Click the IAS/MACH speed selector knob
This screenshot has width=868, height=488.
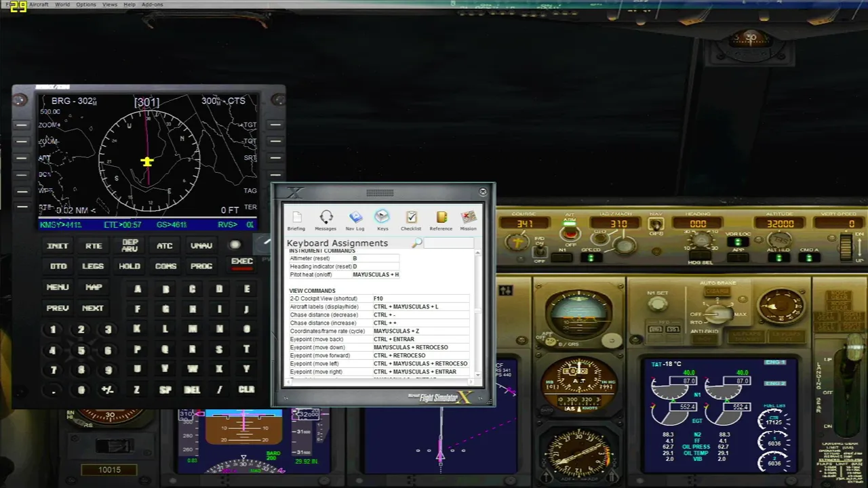[625, 245]
